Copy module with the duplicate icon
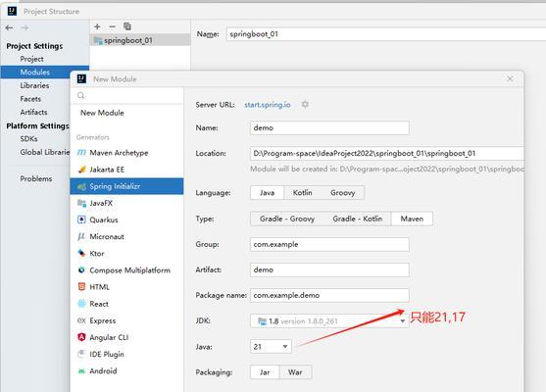The height and width of the screenshot is (392, 546). click(x=127, y=26)
